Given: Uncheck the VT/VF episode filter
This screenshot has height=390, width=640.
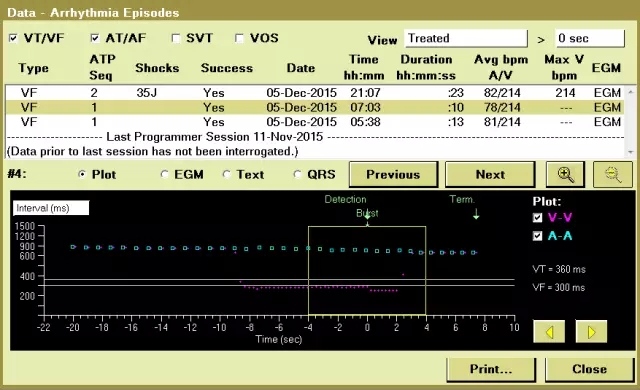Looking at the screenshot, I should [13, 38].
